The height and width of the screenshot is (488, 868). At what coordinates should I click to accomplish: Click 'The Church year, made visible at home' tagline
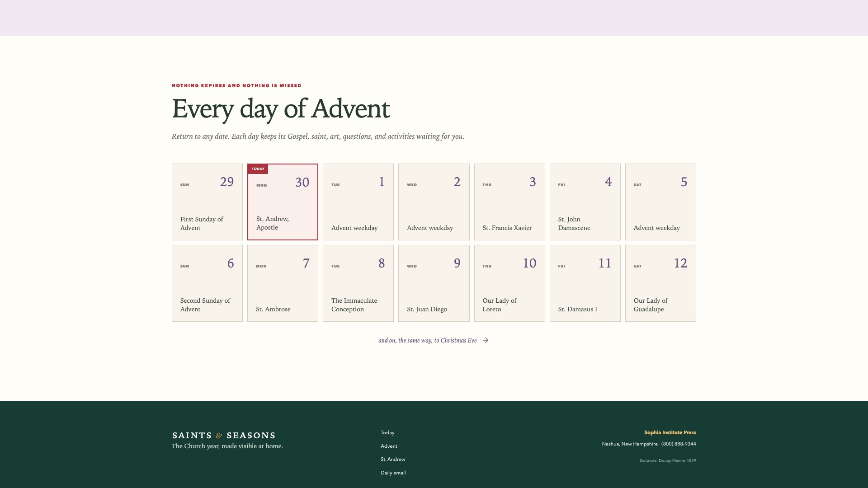(227, 446)
